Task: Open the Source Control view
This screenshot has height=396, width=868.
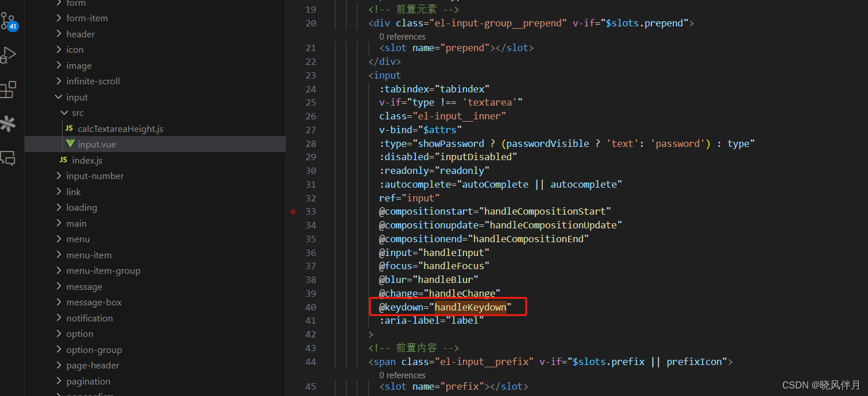Action: (10, 21)
